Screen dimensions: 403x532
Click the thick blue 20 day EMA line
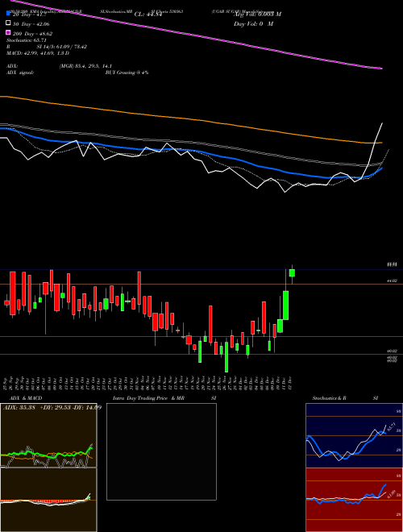pyautogui.click(x=190, y=151)
